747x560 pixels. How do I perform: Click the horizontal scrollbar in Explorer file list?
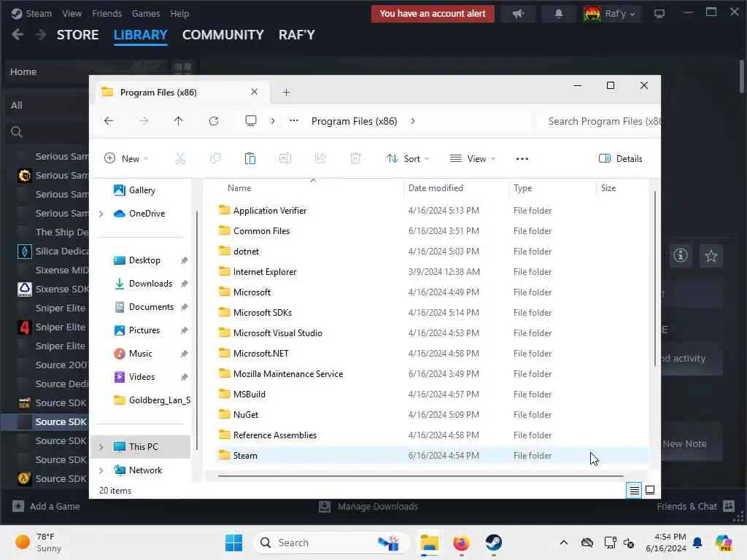pos(420,475)
